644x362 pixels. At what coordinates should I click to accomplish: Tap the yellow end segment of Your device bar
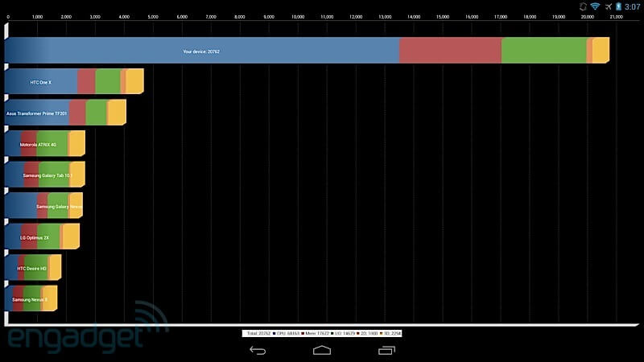point(601,50)
